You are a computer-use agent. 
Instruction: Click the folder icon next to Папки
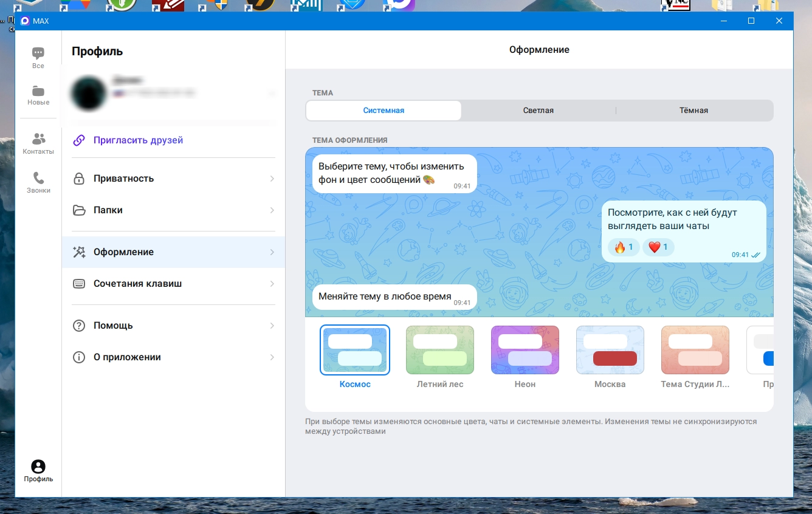79,210
